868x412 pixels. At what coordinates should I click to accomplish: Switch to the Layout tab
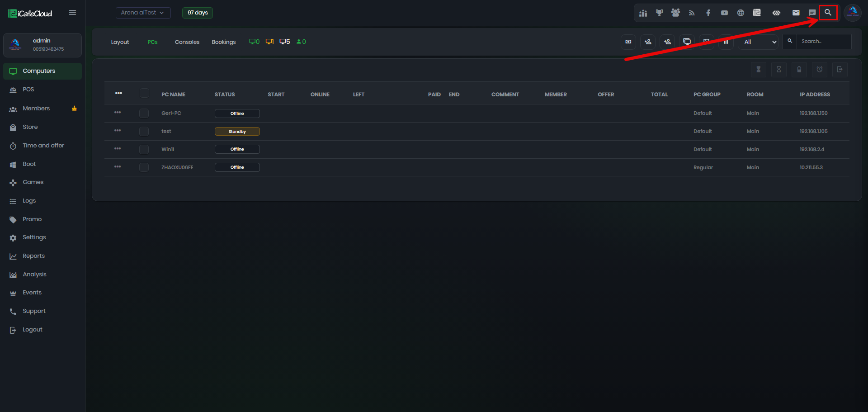[120, 42]
